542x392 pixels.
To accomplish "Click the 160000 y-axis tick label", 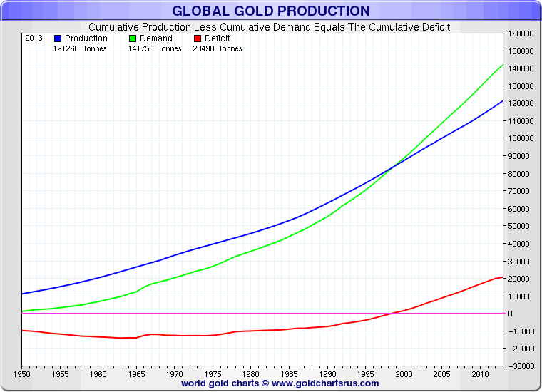I will coord(522,33).
